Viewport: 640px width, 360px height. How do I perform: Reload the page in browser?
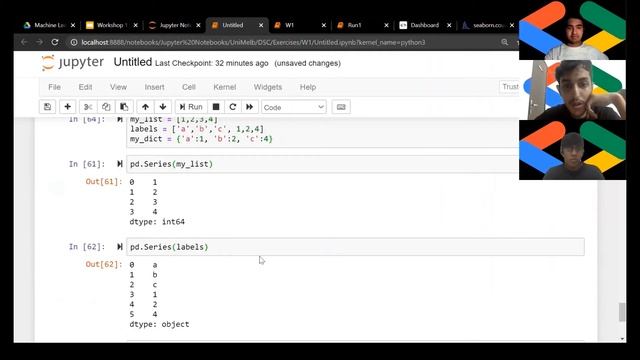coord(55,42)
